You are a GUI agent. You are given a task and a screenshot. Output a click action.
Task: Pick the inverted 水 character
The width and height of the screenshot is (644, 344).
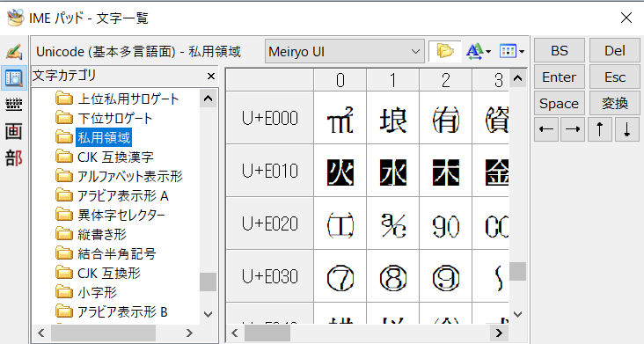pyautogui.click(x=393, y=171)
